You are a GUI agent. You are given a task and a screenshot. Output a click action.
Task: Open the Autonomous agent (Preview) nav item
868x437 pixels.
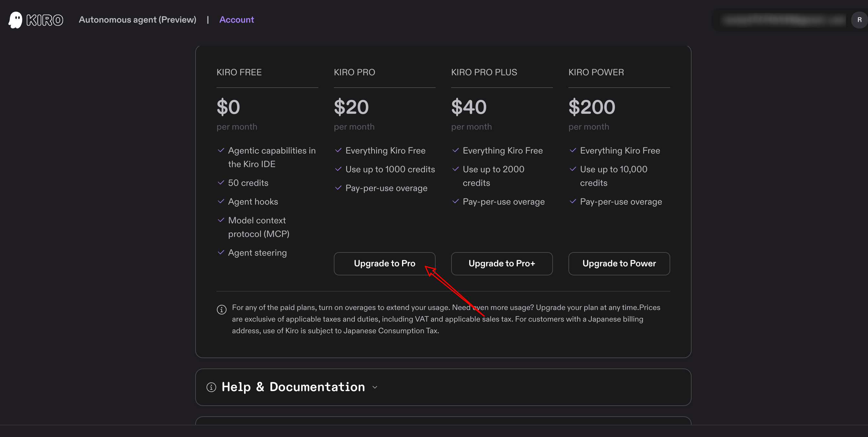[x=137, y=20]
